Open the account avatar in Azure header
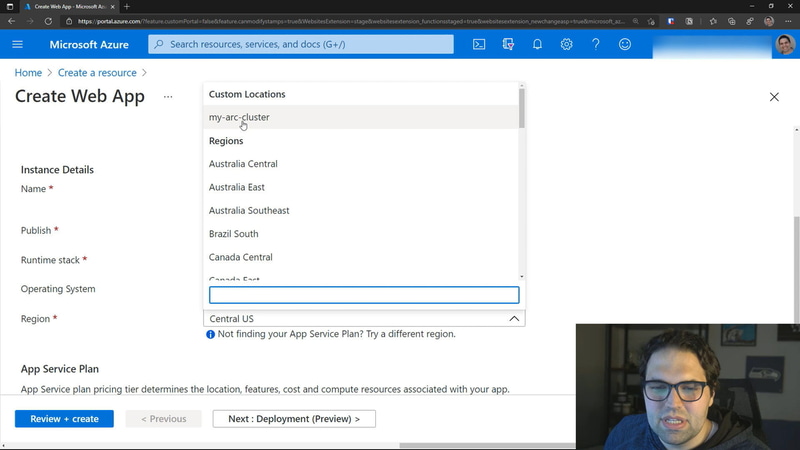This screenshot has width=800, height=450. pyautogui.click(x=785, y=44)
